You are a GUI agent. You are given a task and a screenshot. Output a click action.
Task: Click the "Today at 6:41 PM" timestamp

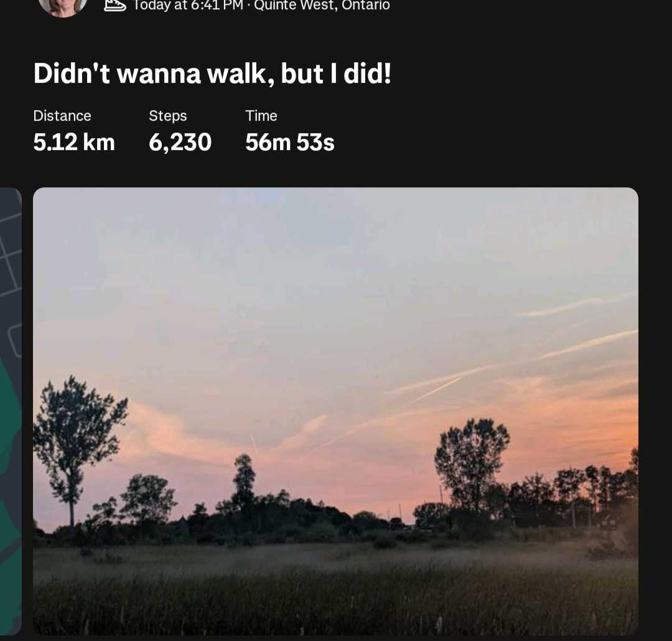(x=188, y=6)
